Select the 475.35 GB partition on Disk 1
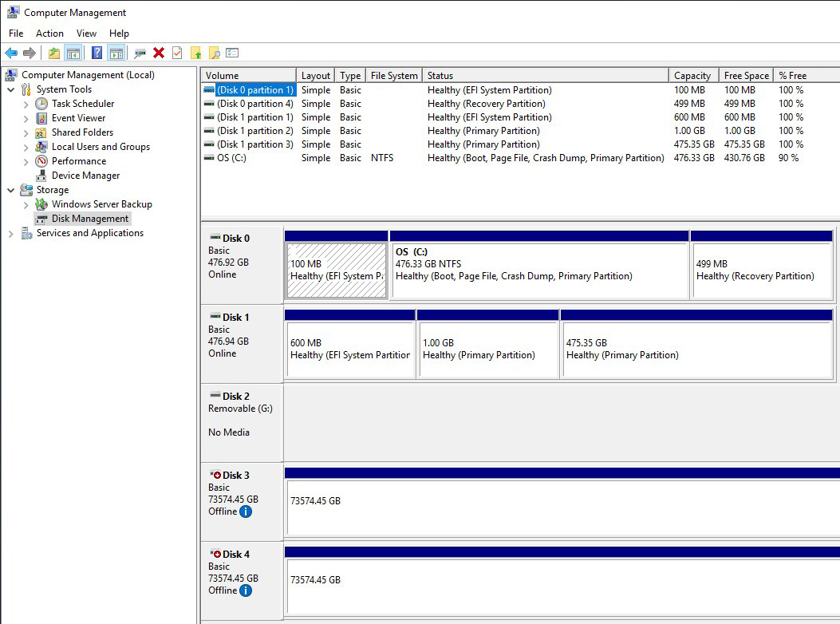Screen dimensions: 840x624 699,350
